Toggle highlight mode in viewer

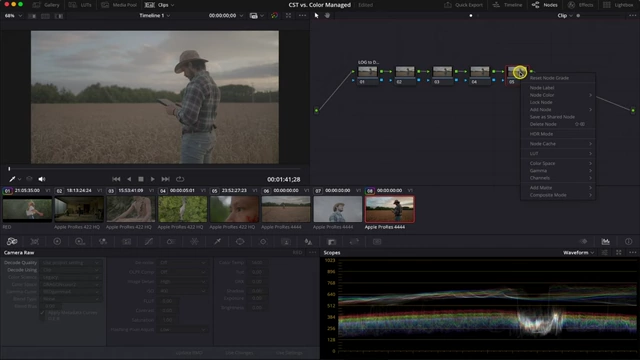pyautogui.click(x=59, y=16)
